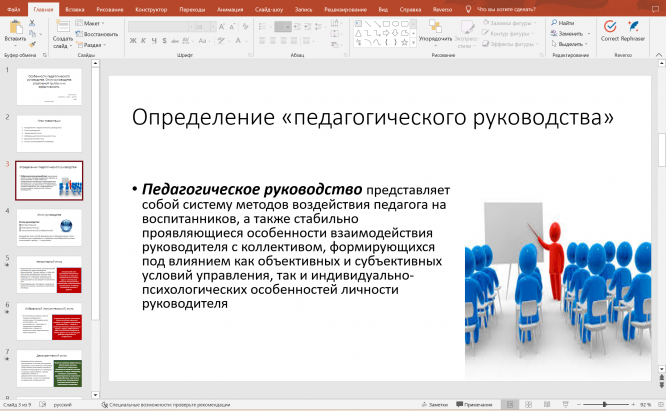Open the Заметки notes pane
The height and width of the screenshot is (411, 666).
[435, 405]
